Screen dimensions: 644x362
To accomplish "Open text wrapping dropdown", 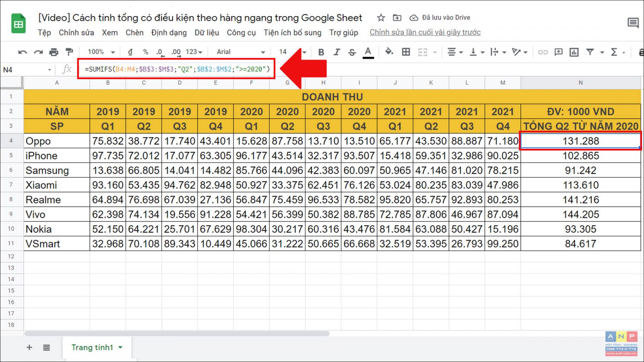I will [498, 52].
